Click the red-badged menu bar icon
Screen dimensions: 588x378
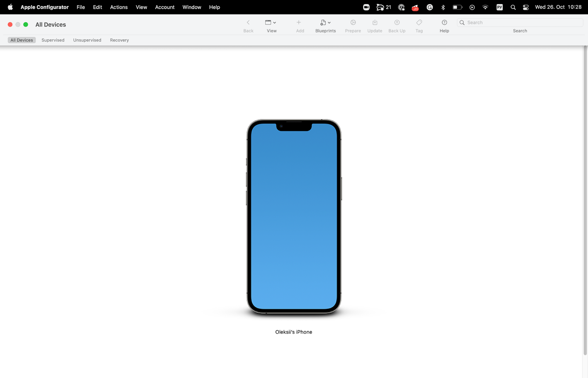pyautogui.click(x=415, y=7)
